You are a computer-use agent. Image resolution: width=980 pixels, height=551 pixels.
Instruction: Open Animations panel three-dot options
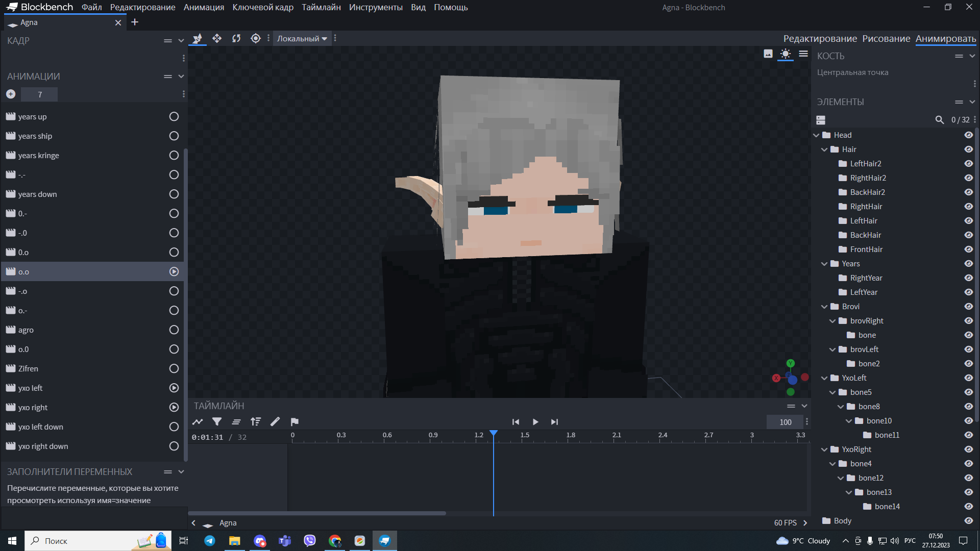click(184, 94)
